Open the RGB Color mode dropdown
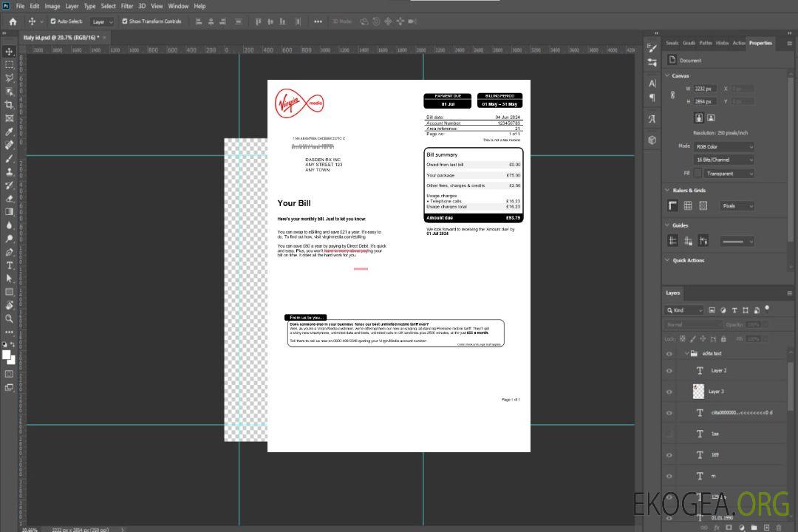This screenshot has width=798, height=532. point(723,146)
